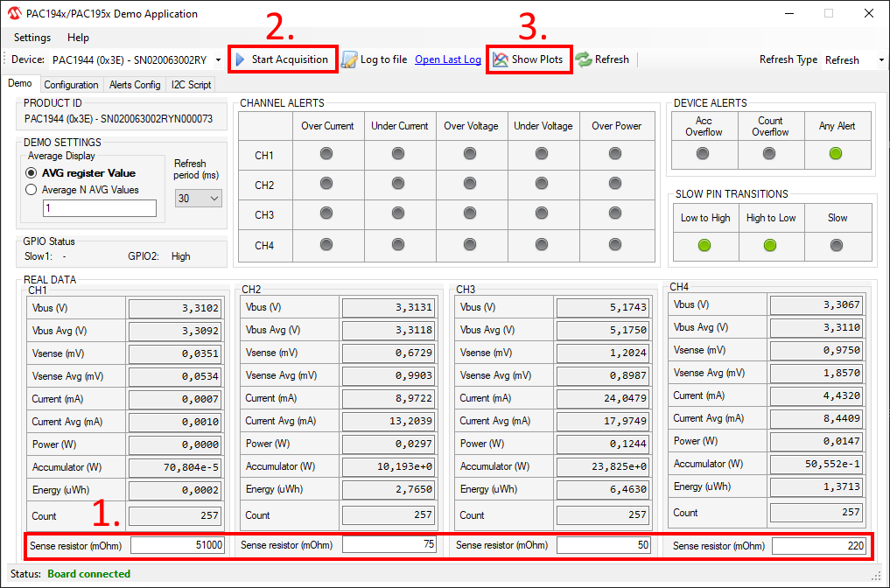Click CH3 Under Current alert indicator
The width and height of the screenshot is (890, 588).
point(398,213)
